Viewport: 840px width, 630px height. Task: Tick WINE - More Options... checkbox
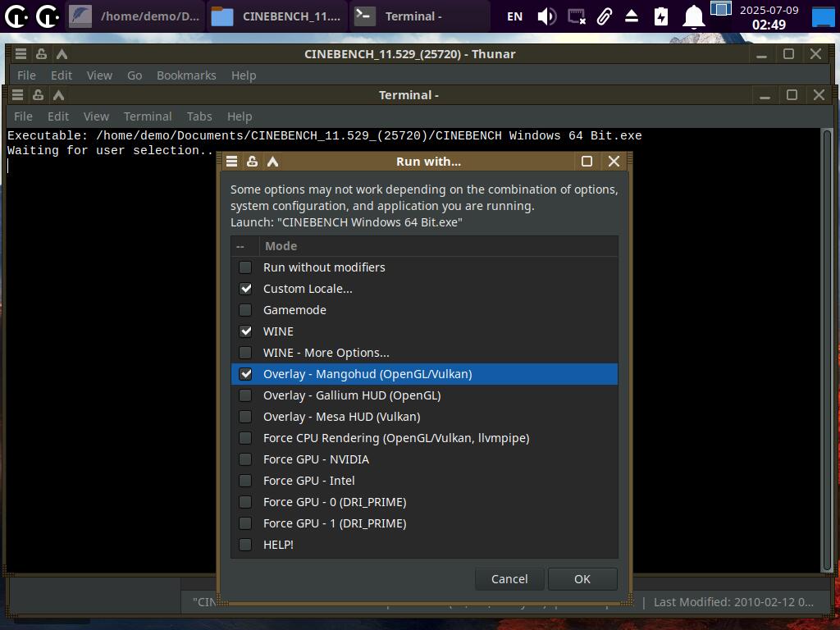[x=245, y=353]
